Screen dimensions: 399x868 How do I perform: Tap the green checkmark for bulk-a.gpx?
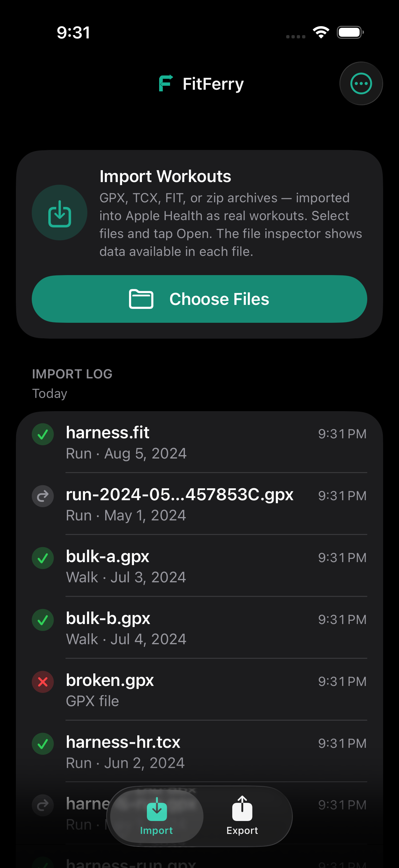point(43,558)
